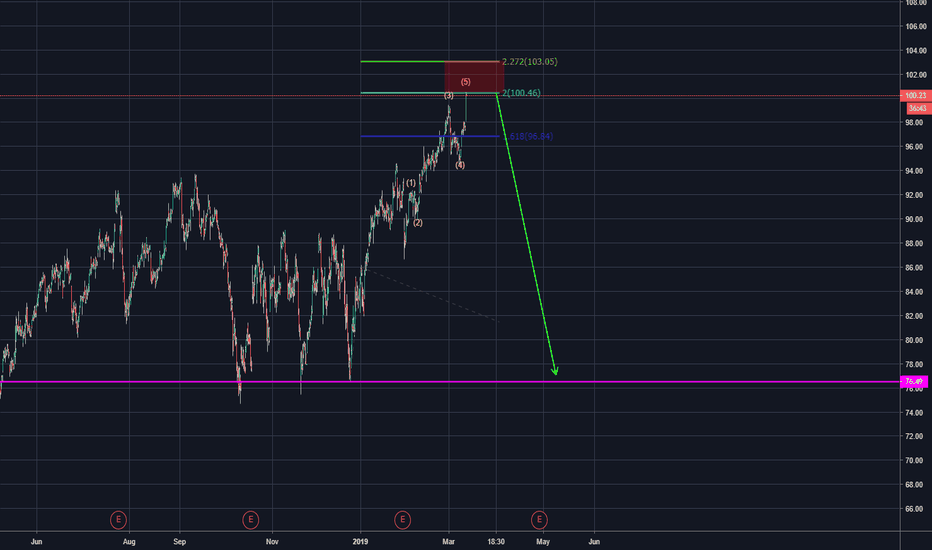Click the earnings E marker above May
Viewport: 932px width, 550px height.
point(539,520)
